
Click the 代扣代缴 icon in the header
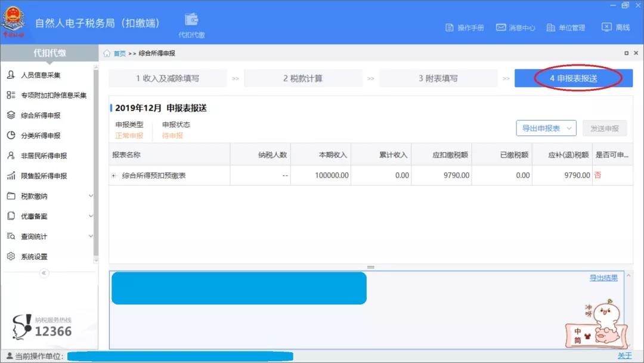coord(191,23)
